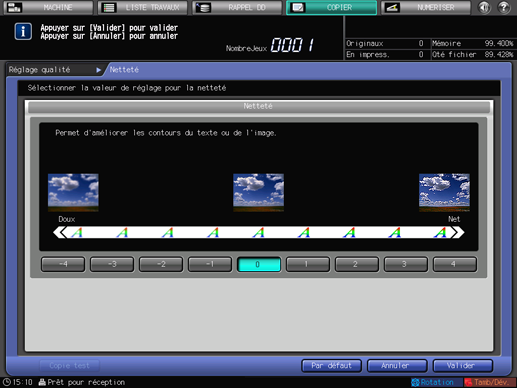Image resolution: width=517 pixels, height=388 pixels.
Task: Click the NUMERISER scanner icon
Action: [392, 7]
